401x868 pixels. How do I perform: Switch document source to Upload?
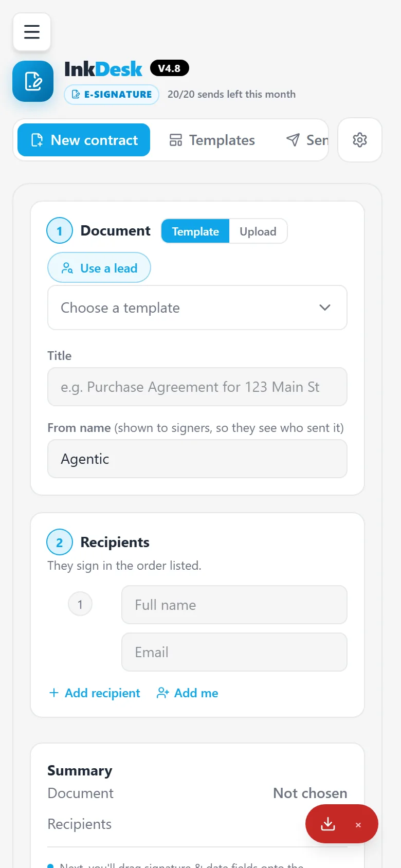(x=258, y=231)
